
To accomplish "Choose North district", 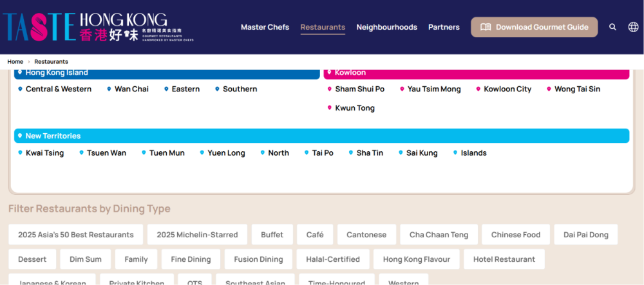I will pyautogui.click(x=275, y=153).
